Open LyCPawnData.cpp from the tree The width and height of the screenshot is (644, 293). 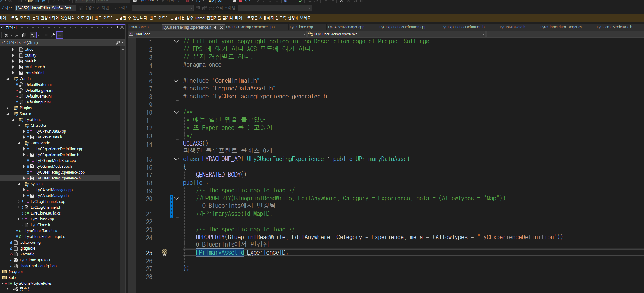tap(51, 131)
